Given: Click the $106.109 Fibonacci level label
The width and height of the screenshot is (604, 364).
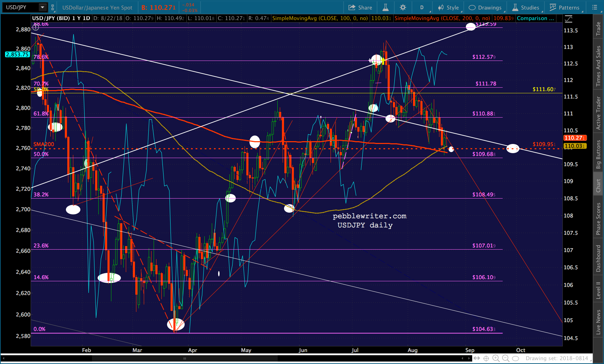Looking at the screenshot, I should (x=484, y=277).
